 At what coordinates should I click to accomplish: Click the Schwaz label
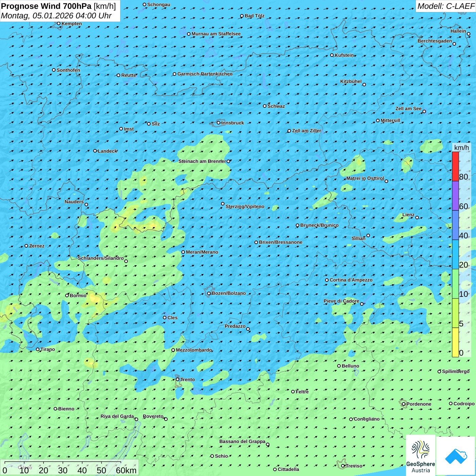tap(276, 106)
